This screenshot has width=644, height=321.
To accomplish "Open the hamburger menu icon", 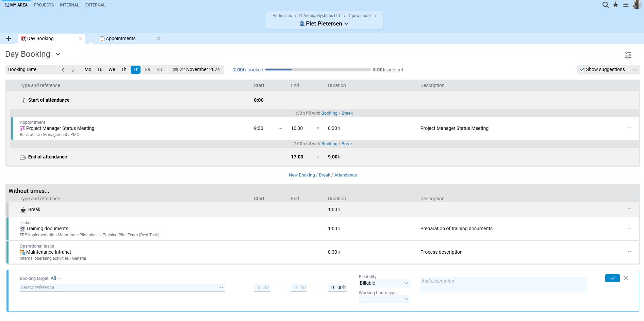I will [x=626, y=5].
